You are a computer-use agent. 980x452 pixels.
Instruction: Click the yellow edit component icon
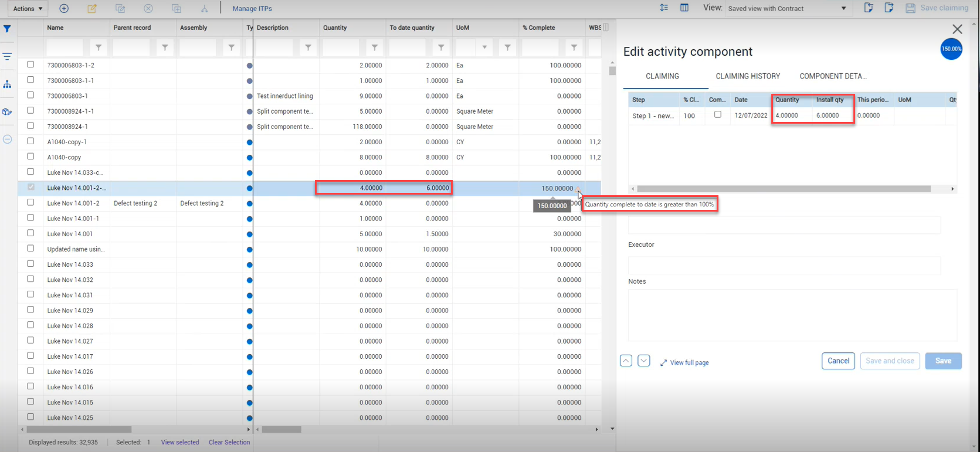[92, 8]
